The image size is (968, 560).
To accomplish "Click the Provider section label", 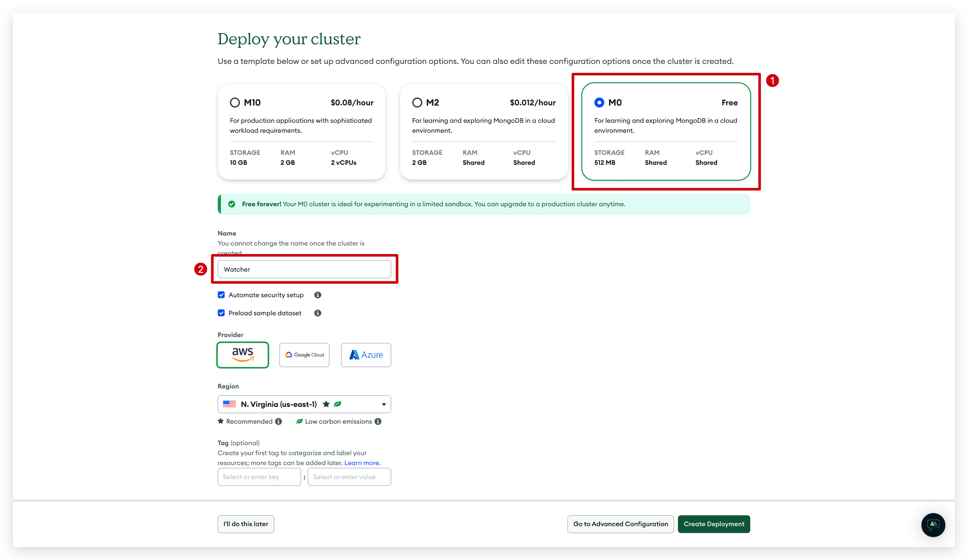I will (x=230, y=335).
